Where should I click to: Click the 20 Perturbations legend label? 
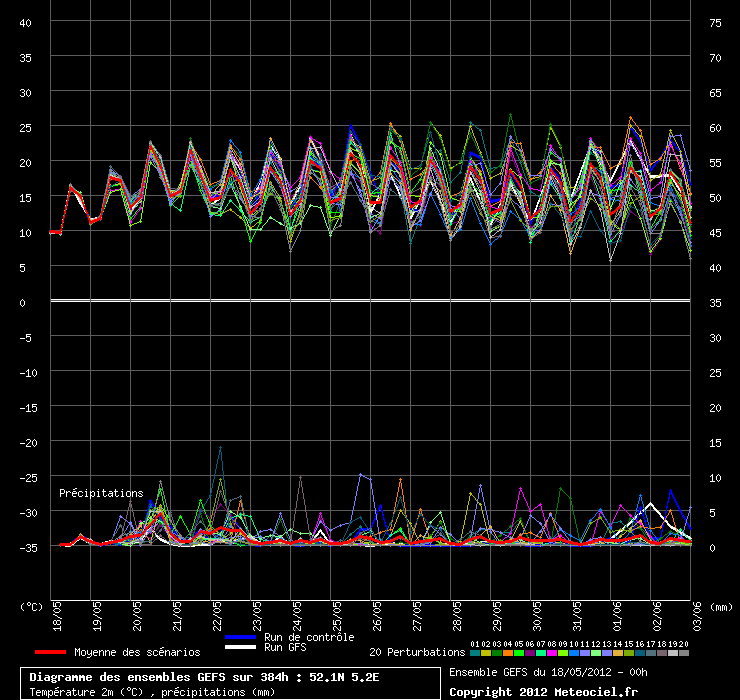[417, 652]
